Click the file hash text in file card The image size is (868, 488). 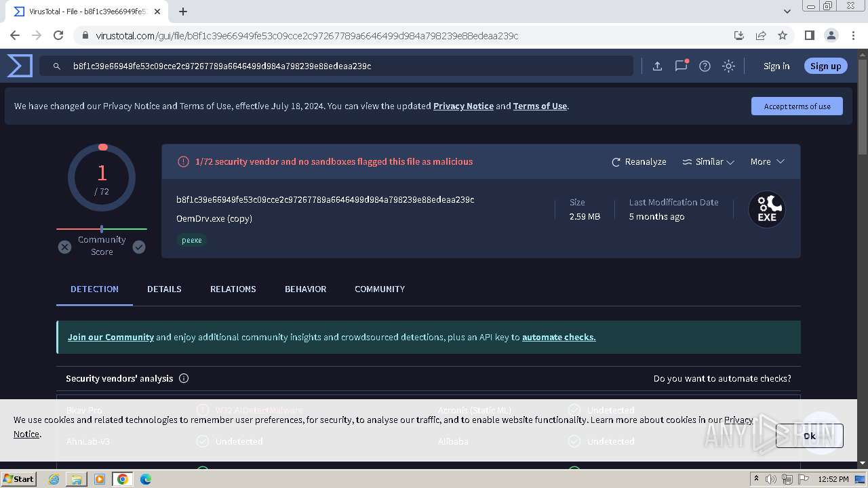pos(325,199)
